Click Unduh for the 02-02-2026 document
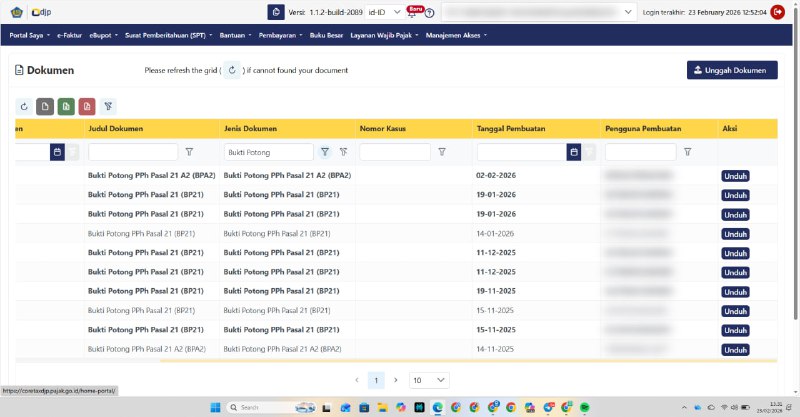The width and height of the screenshot is (800, 417). [x=735, y=175]
